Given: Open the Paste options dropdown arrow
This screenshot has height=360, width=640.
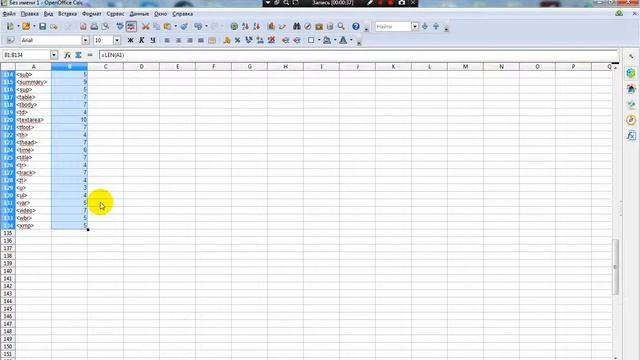Looking at the screenshot, I should (x=176, y=27).
